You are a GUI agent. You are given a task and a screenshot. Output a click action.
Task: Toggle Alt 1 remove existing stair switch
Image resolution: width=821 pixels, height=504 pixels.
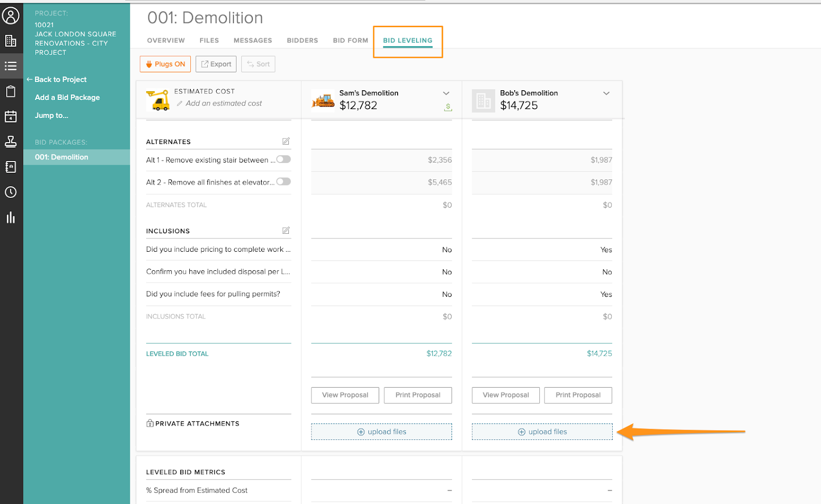pos(283,159)
